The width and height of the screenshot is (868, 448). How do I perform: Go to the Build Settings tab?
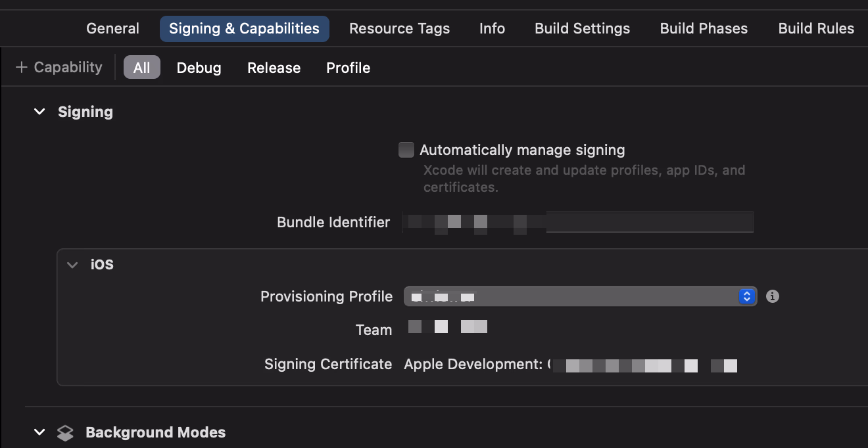point(582,29)
